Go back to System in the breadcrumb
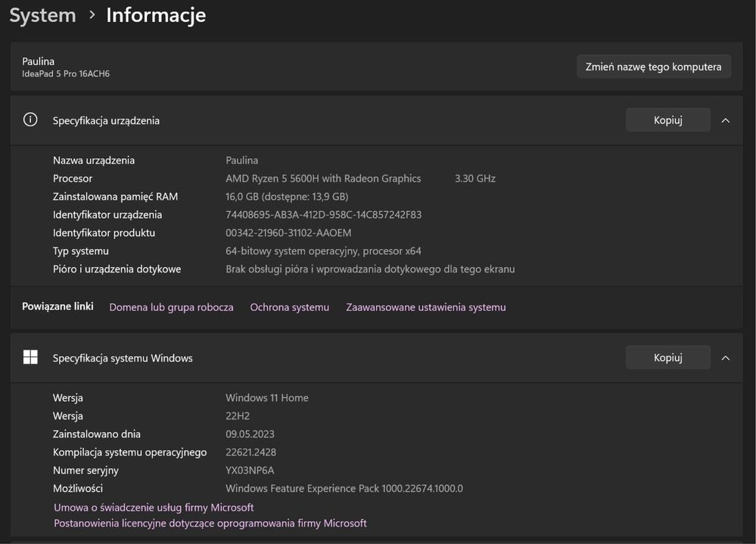This screenshot has height=544, width=756. pos(43,15)
